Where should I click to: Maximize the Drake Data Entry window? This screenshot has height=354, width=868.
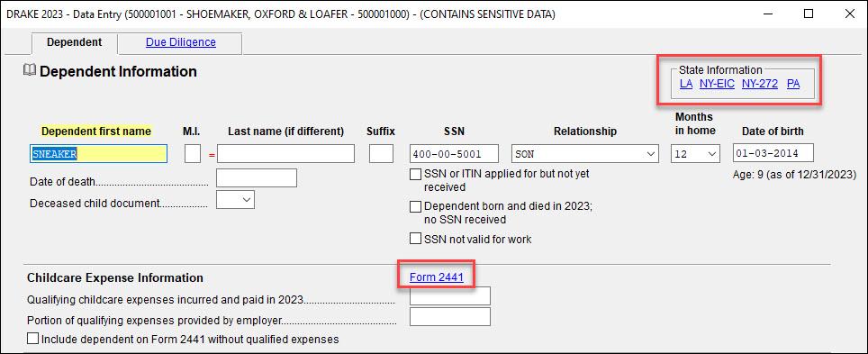coord(809,14)
